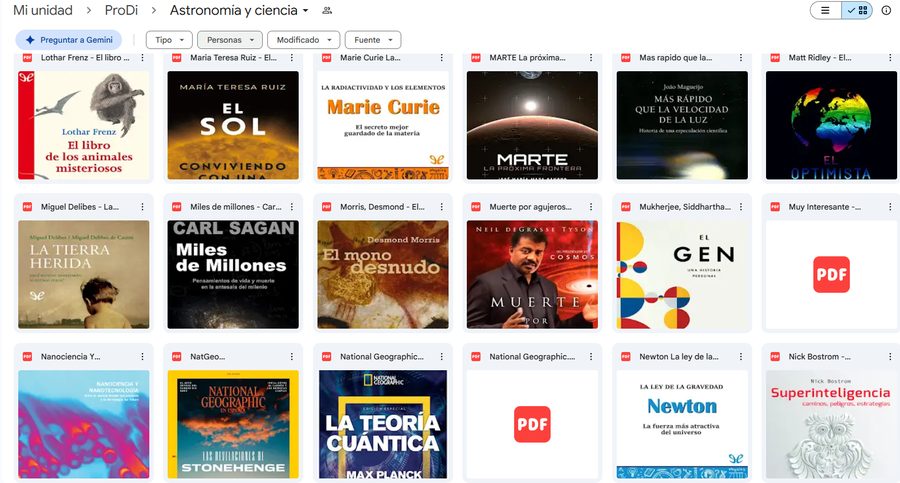Open the more-options menu for Mas rapido que la file
The height and width of the screenshot is (483, 900).
(x=740, y=57)
